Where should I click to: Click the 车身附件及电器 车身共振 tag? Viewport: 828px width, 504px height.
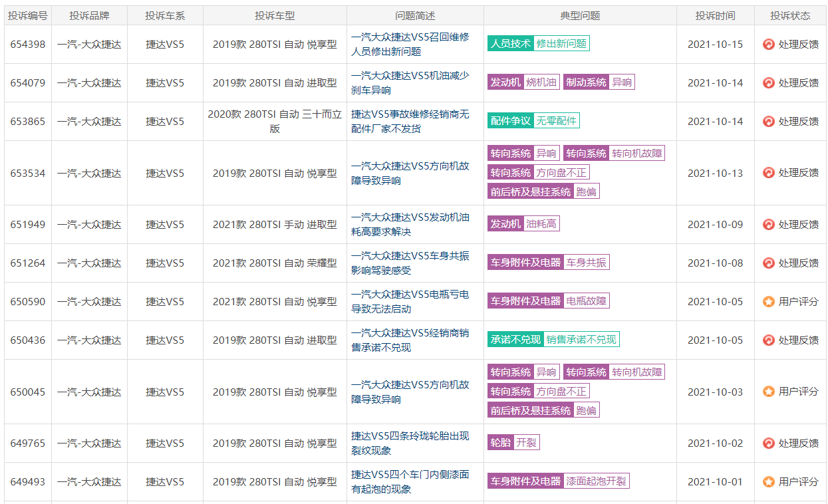click(x=549, y=263)
